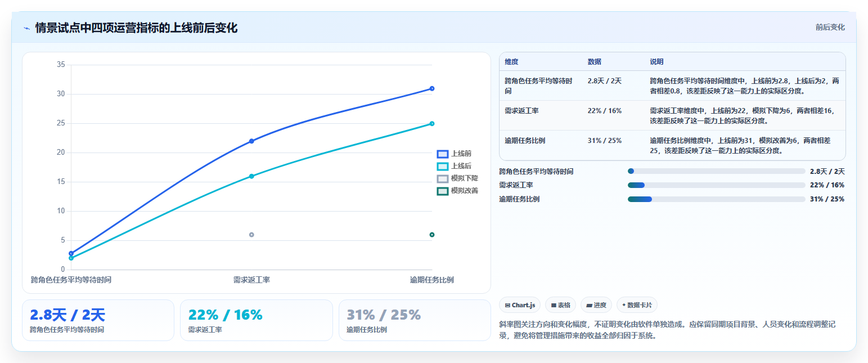Select the Chart.js chip
Screen dimensions: 868x363
[520, 305]
